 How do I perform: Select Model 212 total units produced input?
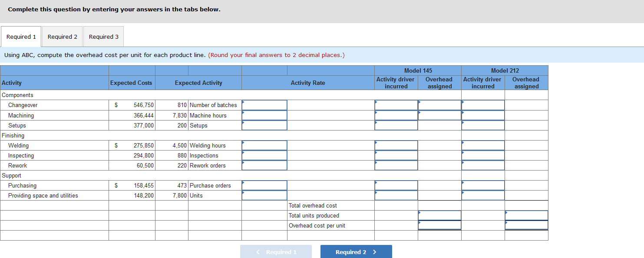[x=526, y=215]
